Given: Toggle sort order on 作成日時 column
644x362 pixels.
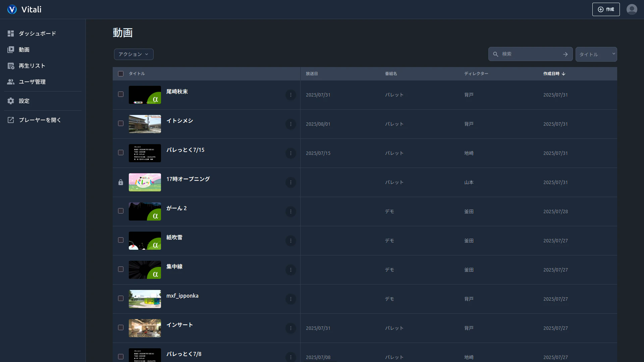Looking at the screenshot, I should 554,74.
